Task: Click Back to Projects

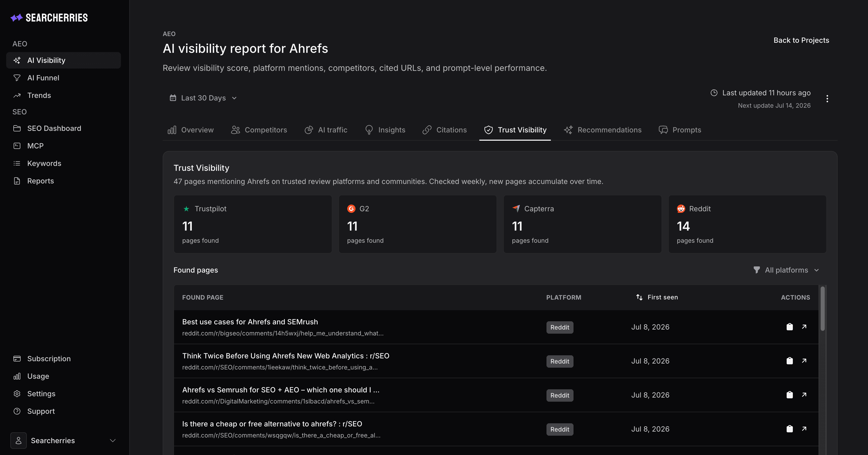Action: point(801,40)
